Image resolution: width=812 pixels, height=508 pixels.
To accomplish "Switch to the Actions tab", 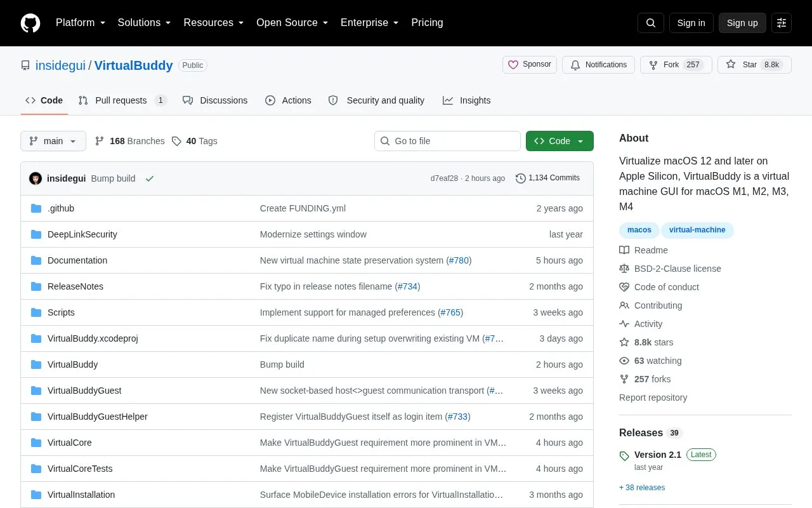I will [288, 100].
